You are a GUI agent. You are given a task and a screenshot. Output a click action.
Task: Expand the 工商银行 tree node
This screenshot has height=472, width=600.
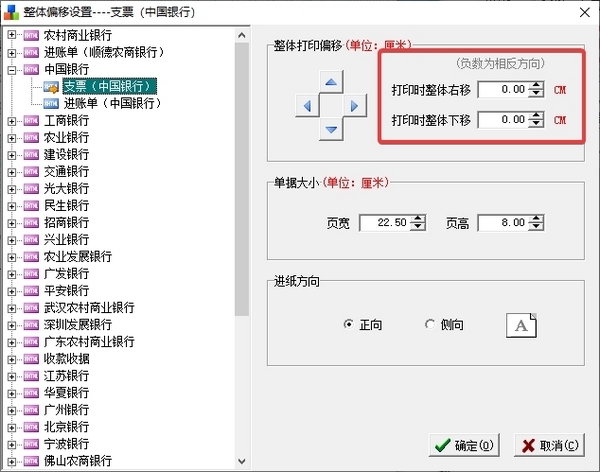click(x=11, y=121)
